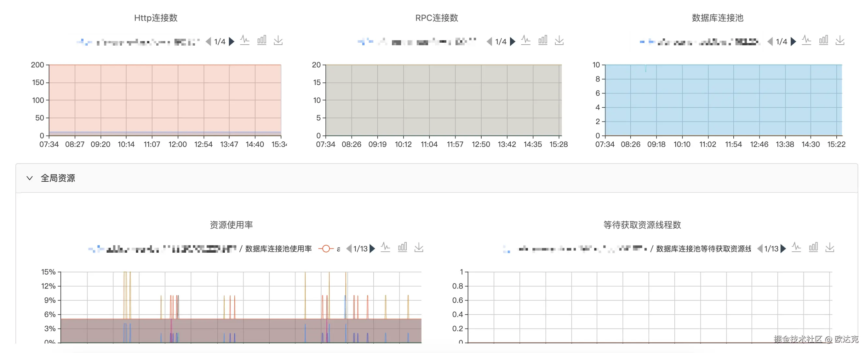Switch RPC连接数 chart to line view
The width and height of the screenshot is (868, 353).
click(526, 40)
